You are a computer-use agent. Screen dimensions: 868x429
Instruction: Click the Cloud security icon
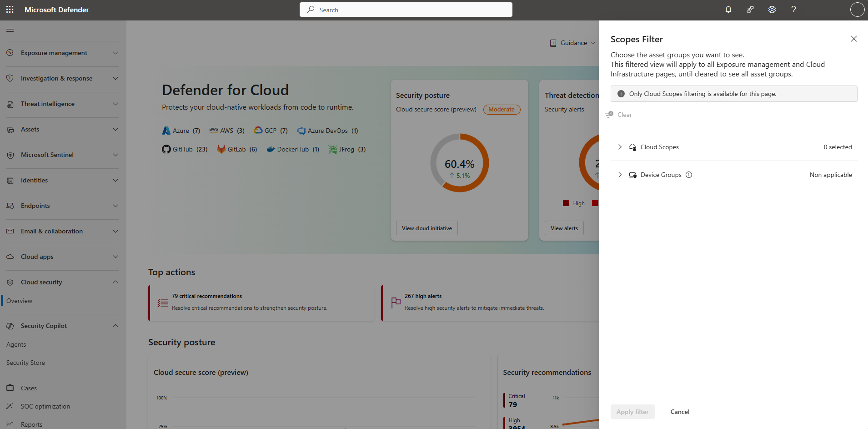[x=10, y=283]
